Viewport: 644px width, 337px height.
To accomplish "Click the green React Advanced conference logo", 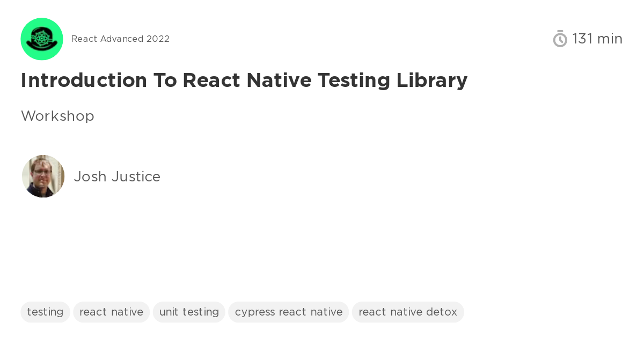I will (x=42, y=39).
